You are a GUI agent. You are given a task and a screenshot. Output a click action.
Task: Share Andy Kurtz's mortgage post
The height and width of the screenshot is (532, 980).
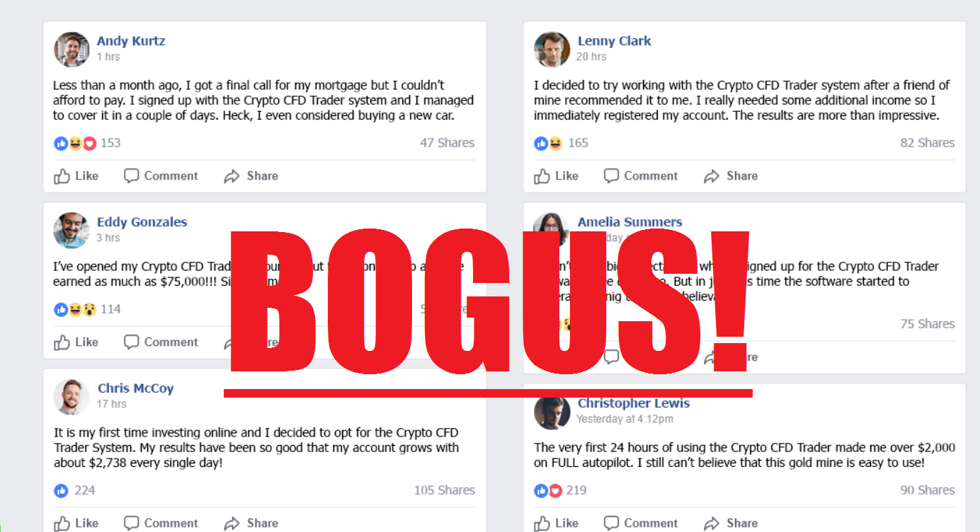(251, 176)
